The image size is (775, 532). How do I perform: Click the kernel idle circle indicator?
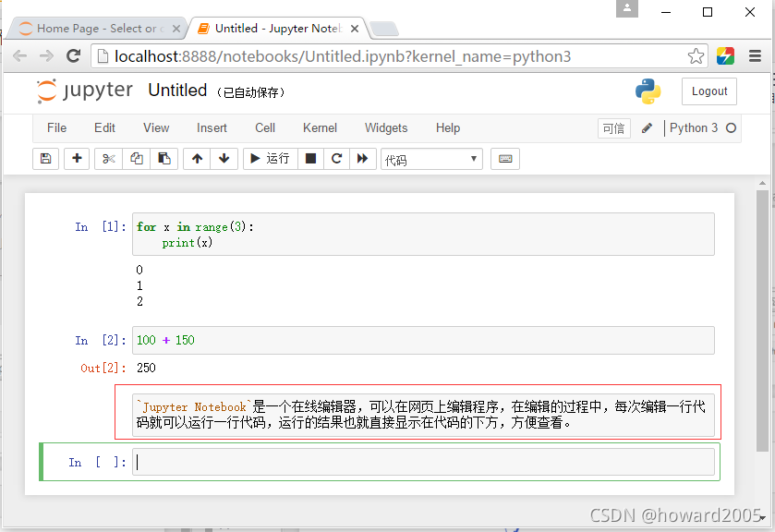[x=731, y=128]
